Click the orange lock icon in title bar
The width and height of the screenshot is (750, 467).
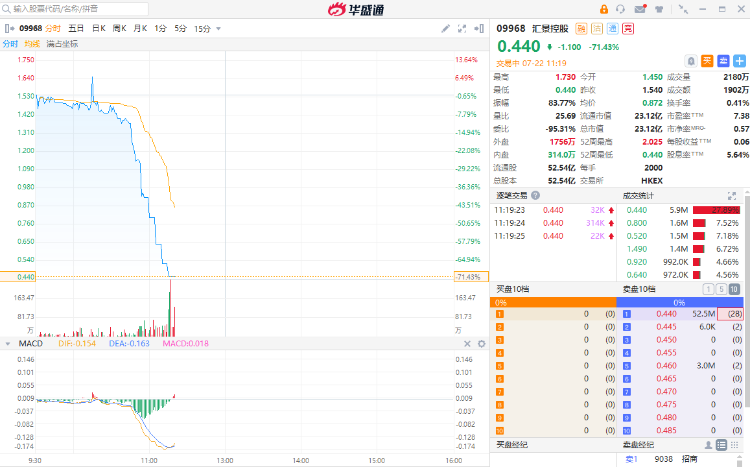pyautogui.click(x=603, y=9)
